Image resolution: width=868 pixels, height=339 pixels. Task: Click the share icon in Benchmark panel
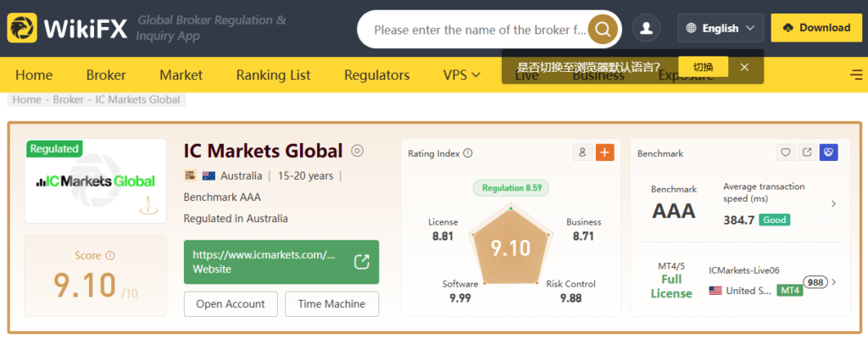pos(807,153)
